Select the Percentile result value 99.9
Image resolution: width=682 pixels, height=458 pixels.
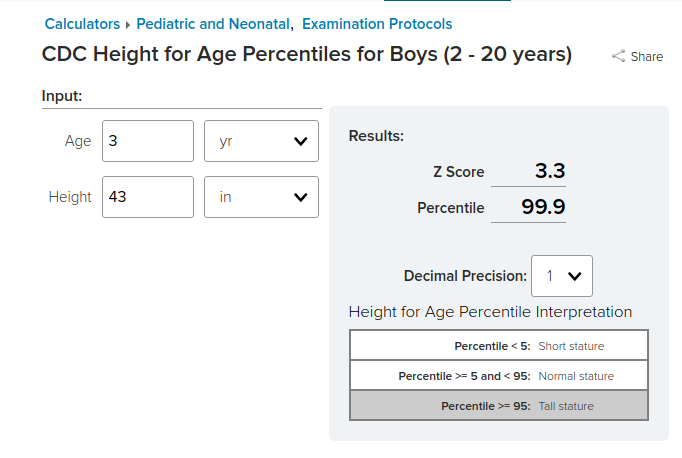point(543,207)
